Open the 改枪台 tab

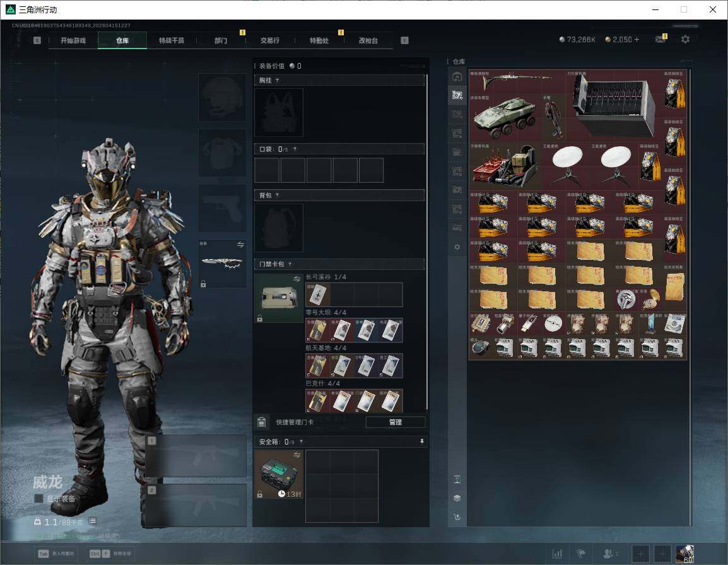click(x=368, y=40)
